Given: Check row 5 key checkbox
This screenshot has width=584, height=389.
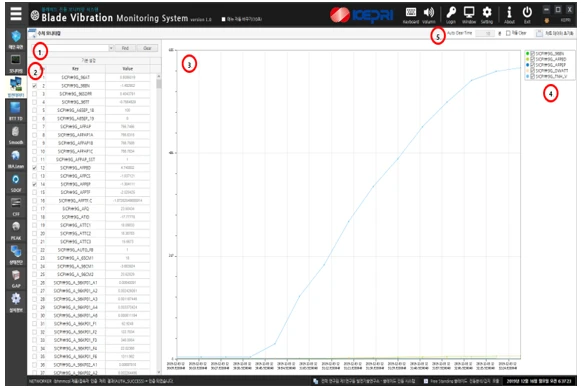Looking at the screenshot, I should pos(35,110).
